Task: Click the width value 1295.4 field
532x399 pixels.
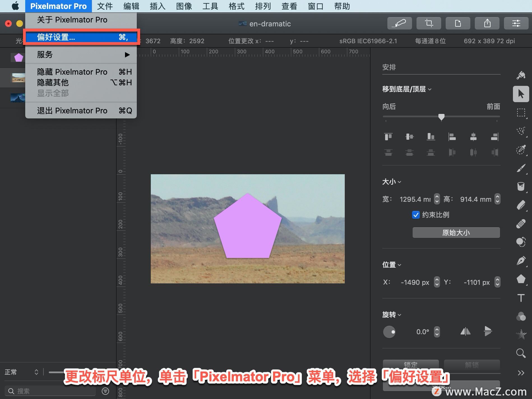Action: (415, 199)
